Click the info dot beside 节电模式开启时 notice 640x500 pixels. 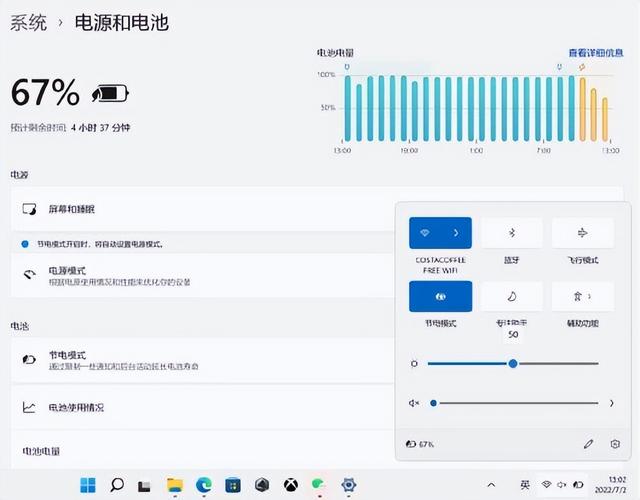click(x=25, y=244)
